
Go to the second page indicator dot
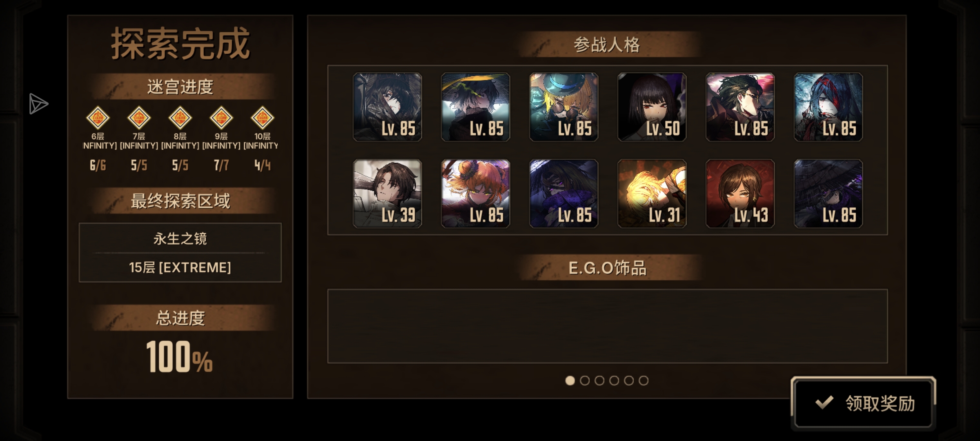pos(585,381)
